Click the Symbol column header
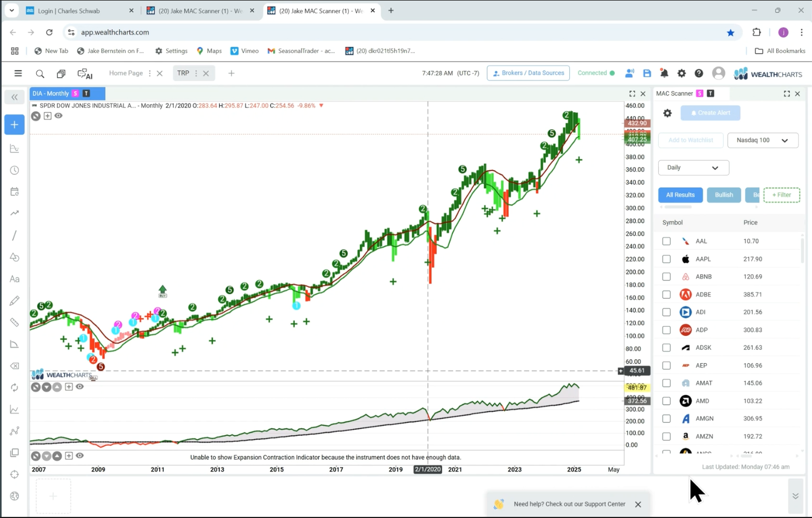This screenshot has width=812, height=518. click(672, 223)
